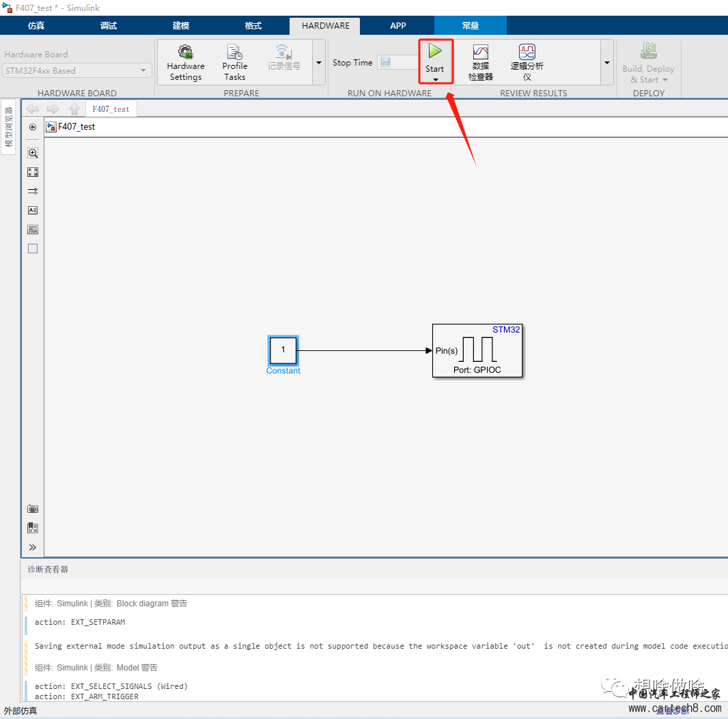The image size is (728, 719).
Task: Open the viewmarks icon in palette
Action: [33, 528]
